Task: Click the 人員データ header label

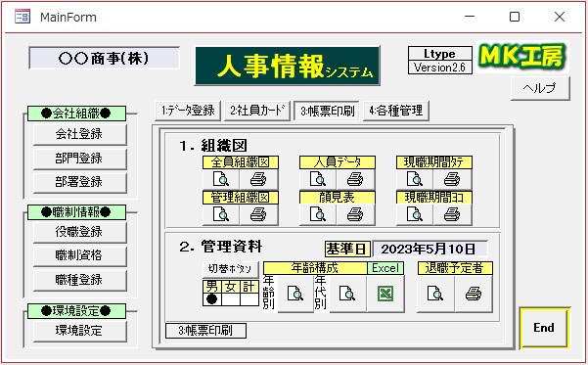Action: coord(338,162)
